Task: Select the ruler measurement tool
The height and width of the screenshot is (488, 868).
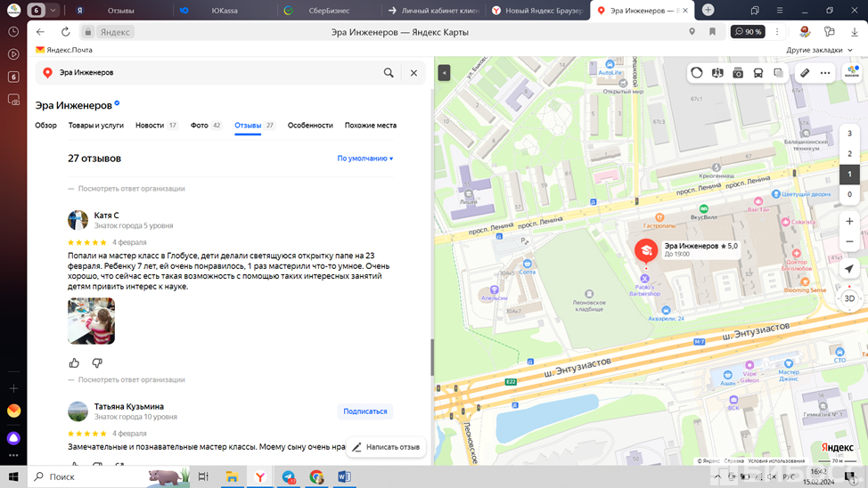Action: (805, 73)
